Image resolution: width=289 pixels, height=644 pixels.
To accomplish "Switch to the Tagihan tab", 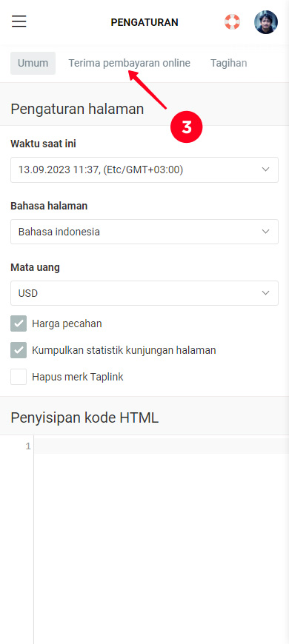I will click(228, 63).
